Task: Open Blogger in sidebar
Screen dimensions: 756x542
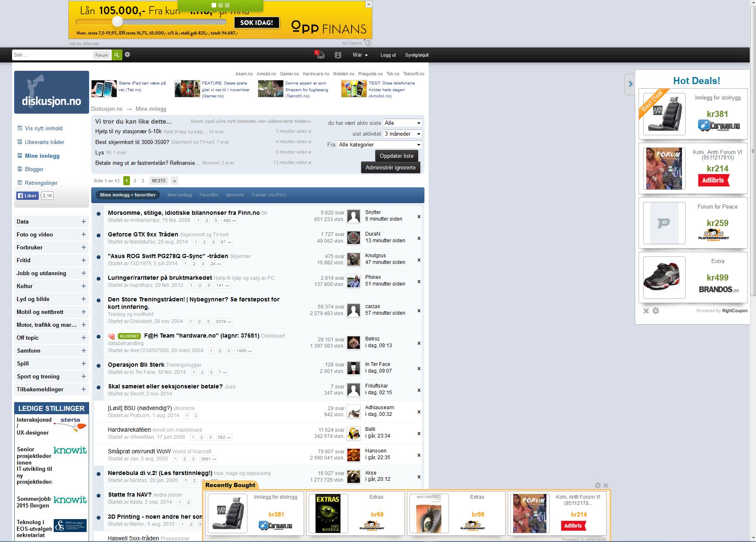Action: pyautogui.click(x=34, y=169)
